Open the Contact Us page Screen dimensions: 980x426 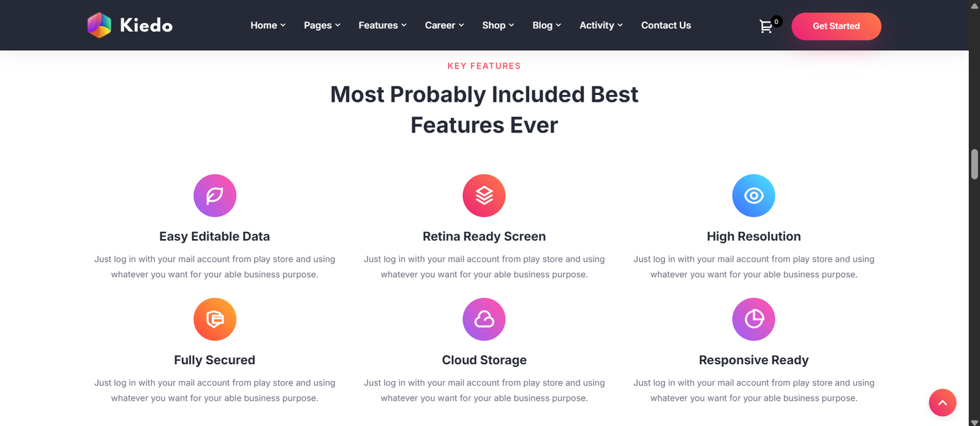tap(666, 25)
